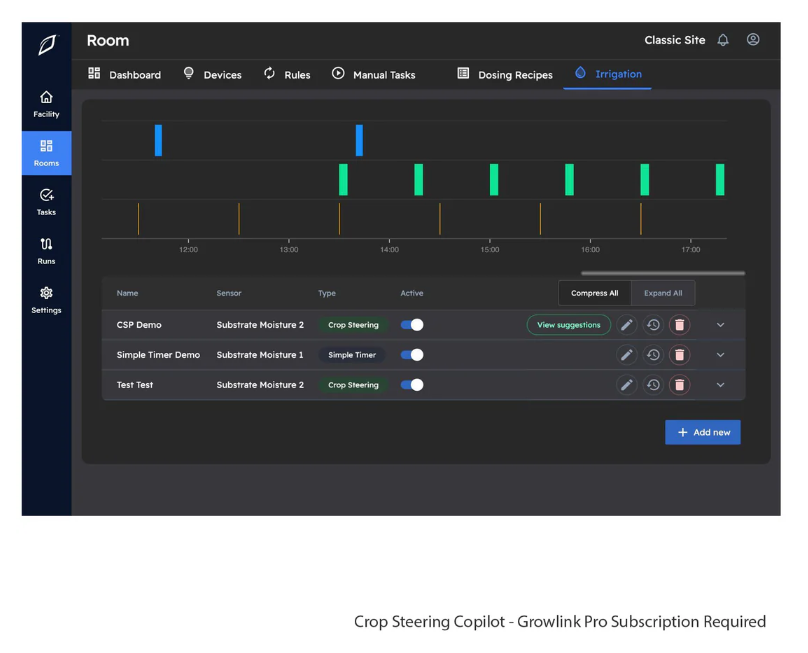Viewport: 808px width, 653px height.
Task: Delete the Test Test irrigation program
Action: (x=679, y=385)
